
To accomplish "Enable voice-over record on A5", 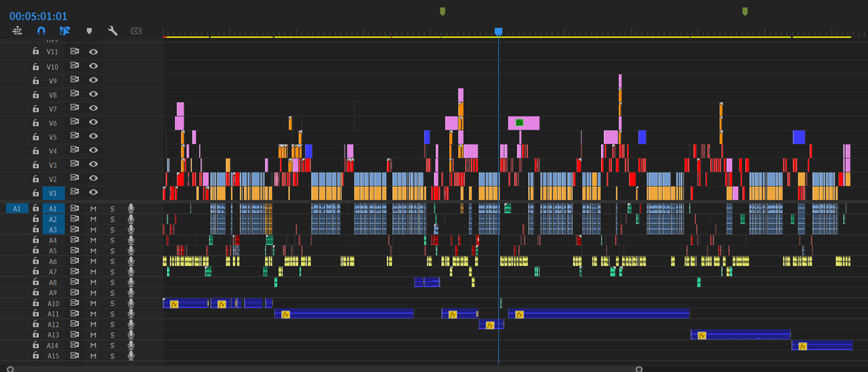I will pyautogui.click(x=131, y=250).
